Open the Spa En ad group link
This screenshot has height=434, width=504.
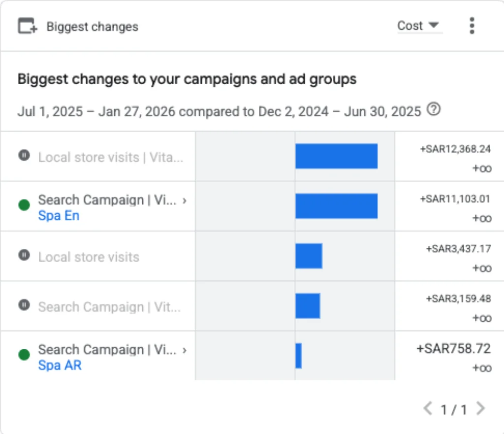coord(59,216)
